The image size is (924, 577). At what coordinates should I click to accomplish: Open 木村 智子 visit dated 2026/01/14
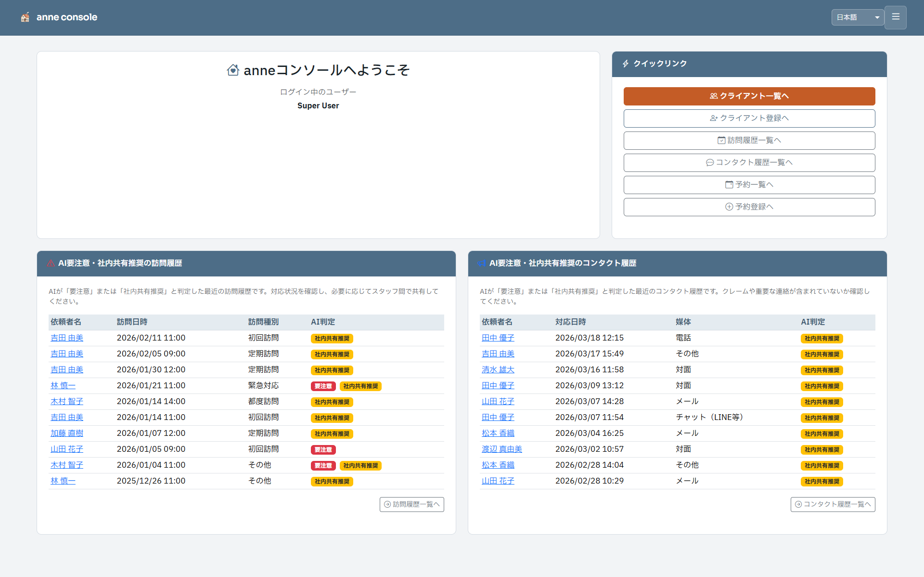tap(67, 402)
